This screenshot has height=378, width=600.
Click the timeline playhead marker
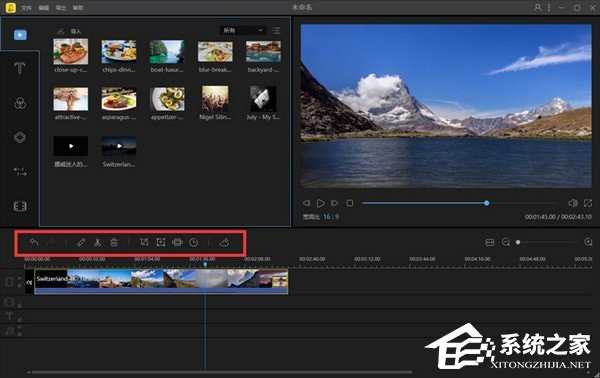(x=205, y=264)
